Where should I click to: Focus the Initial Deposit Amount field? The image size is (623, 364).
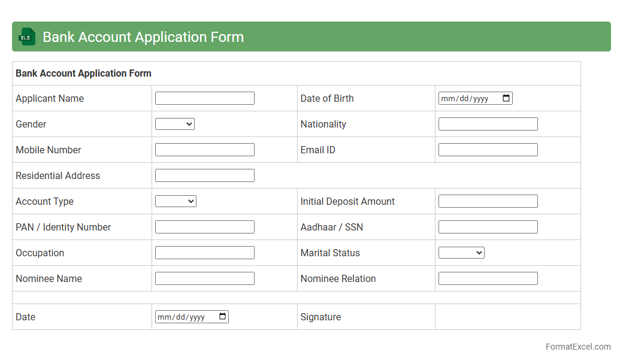488,201
